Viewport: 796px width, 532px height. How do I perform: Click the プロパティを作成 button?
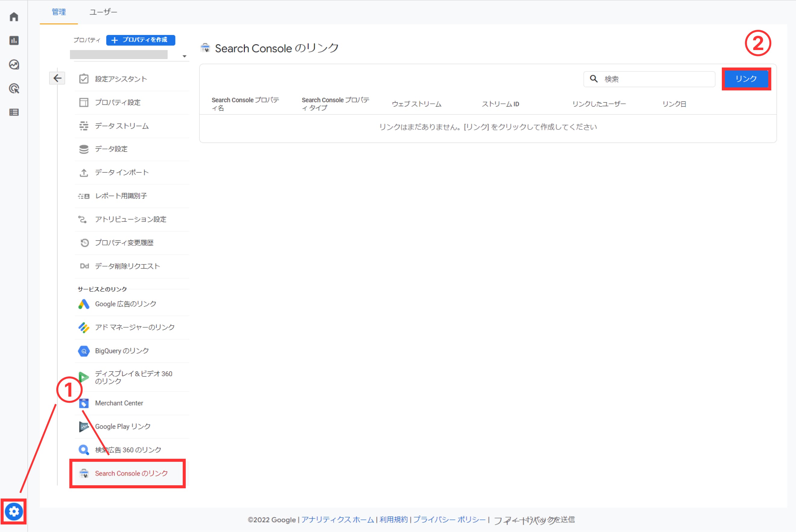[x=141, y=40]
